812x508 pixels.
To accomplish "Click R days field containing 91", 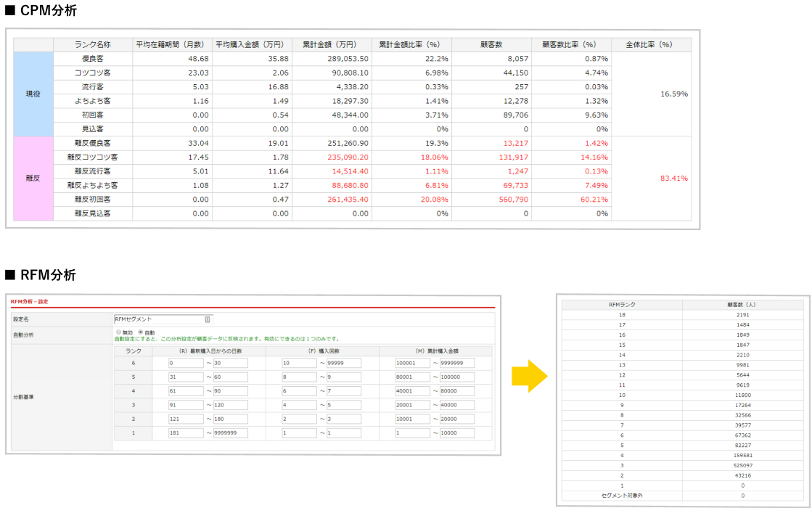I will pos(186,405).
